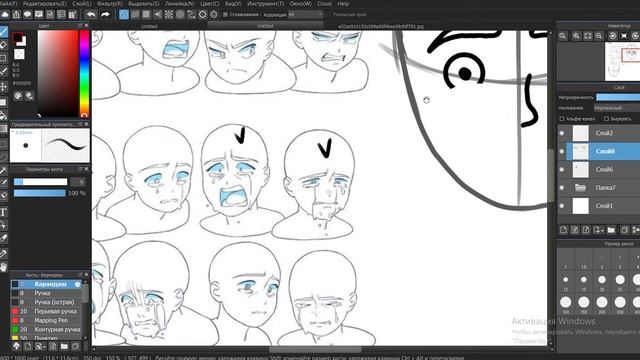Open settings gear for Карандаш brush

[x=78, y=284]
